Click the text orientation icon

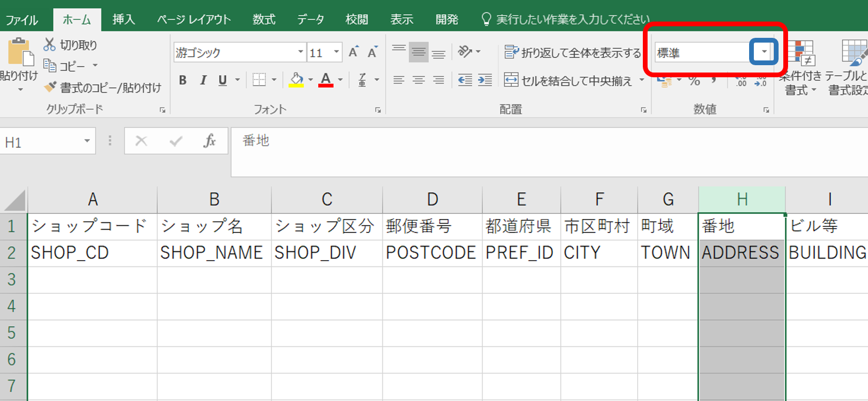tap(465, 52)
